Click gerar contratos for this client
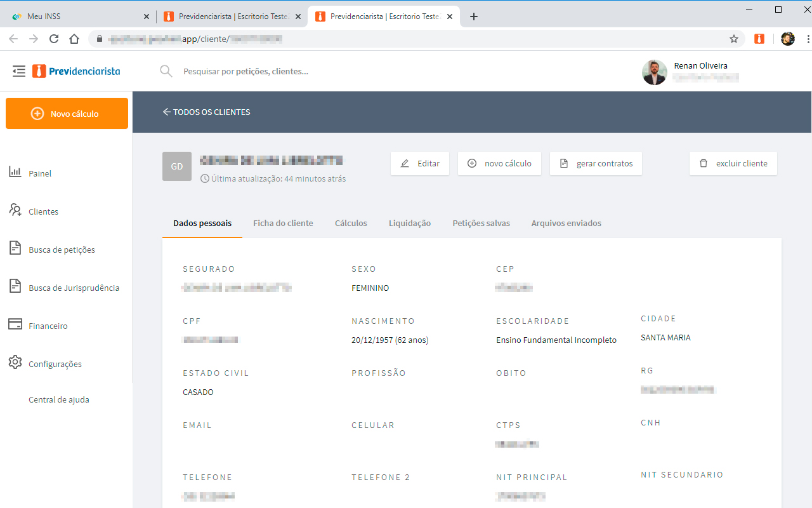 coord(596,163)
